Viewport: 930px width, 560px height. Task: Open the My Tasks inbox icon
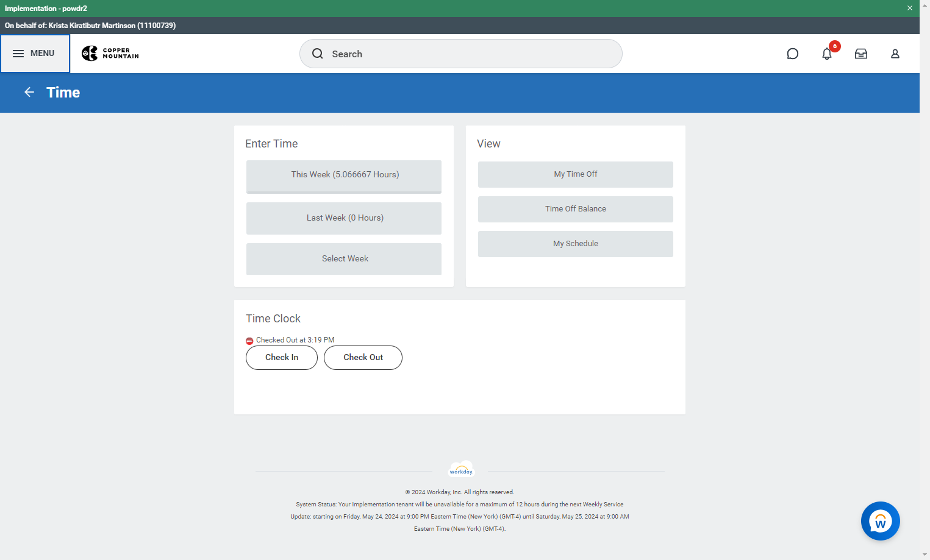click(x=861, y=54)
